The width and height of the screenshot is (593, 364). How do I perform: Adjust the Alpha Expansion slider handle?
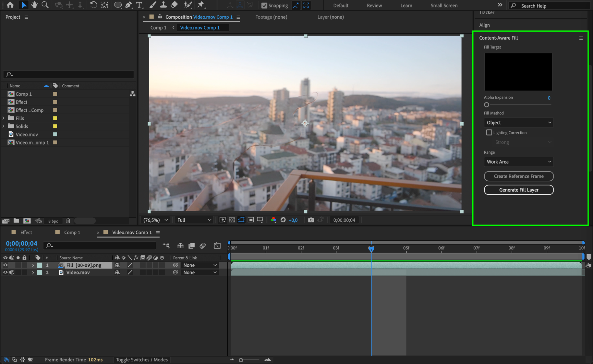click(487, 105)
